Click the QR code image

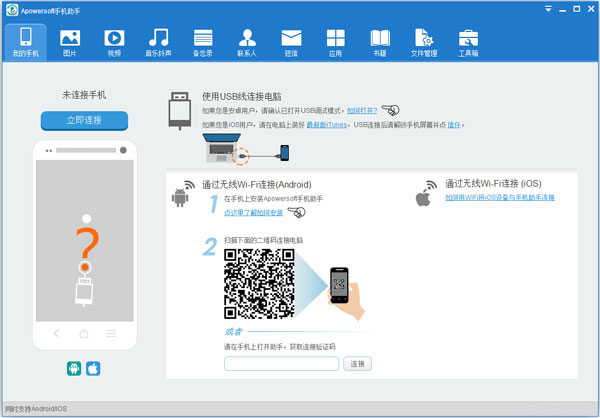[259, 284]
